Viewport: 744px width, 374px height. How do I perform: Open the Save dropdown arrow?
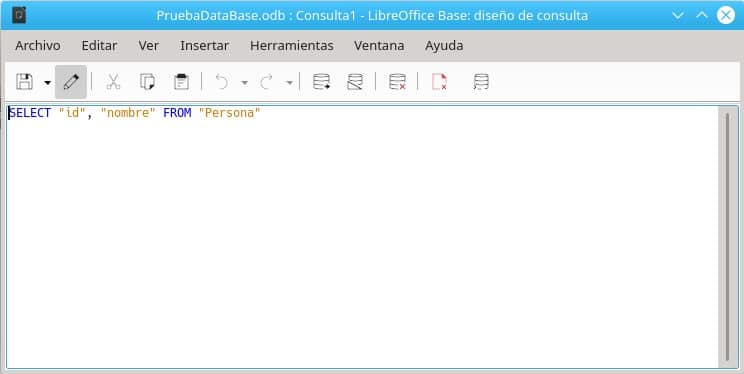click(x=47, y=83)
